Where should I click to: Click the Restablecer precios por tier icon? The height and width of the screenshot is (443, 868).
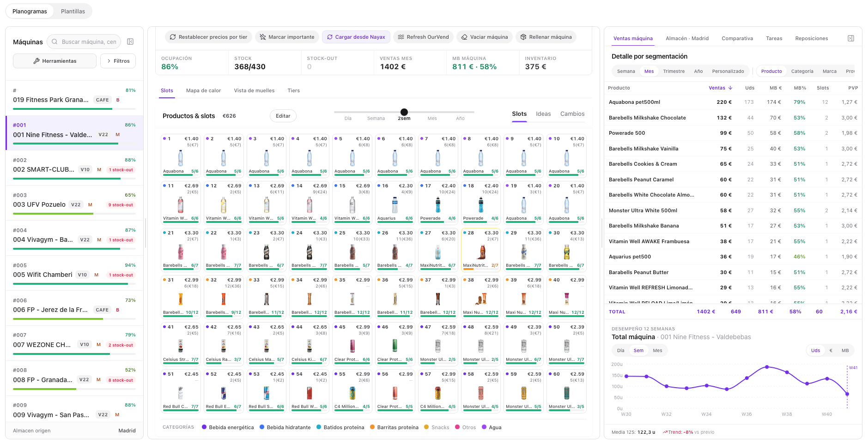[173, 37]
